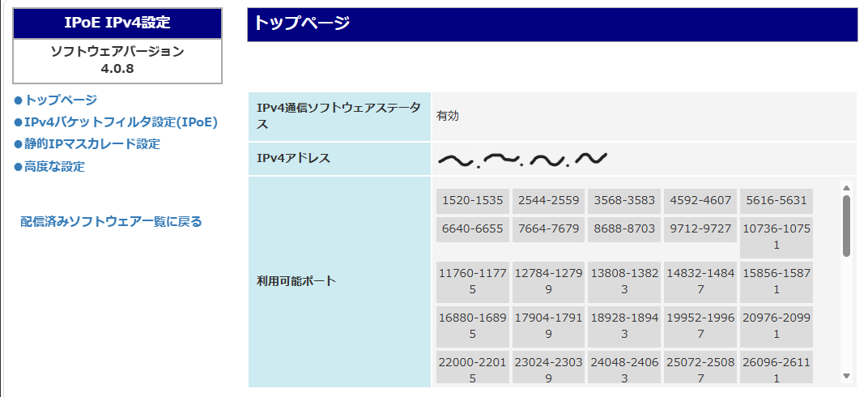This screenshot has width=868, height=397.
Task: Select port range 9712-9727 cell
Action: click(x=700, y=229)
